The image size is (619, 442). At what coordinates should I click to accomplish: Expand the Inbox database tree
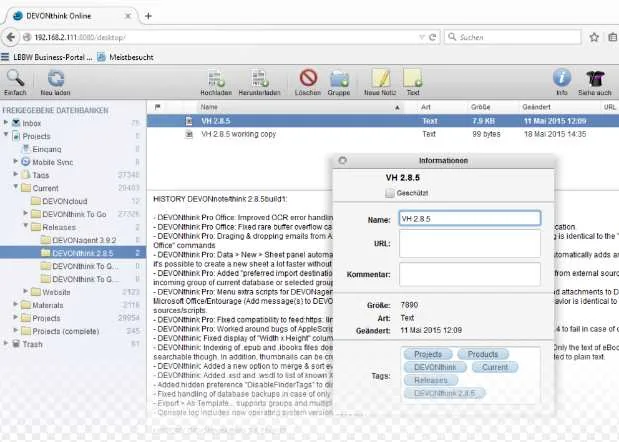pos(6,123)
